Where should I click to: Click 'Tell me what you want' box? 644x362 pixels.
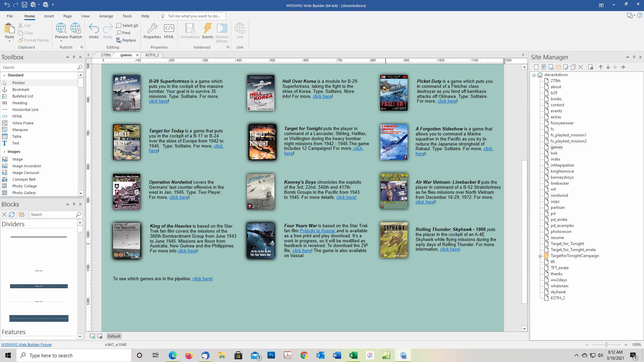[x=192, y=16]
